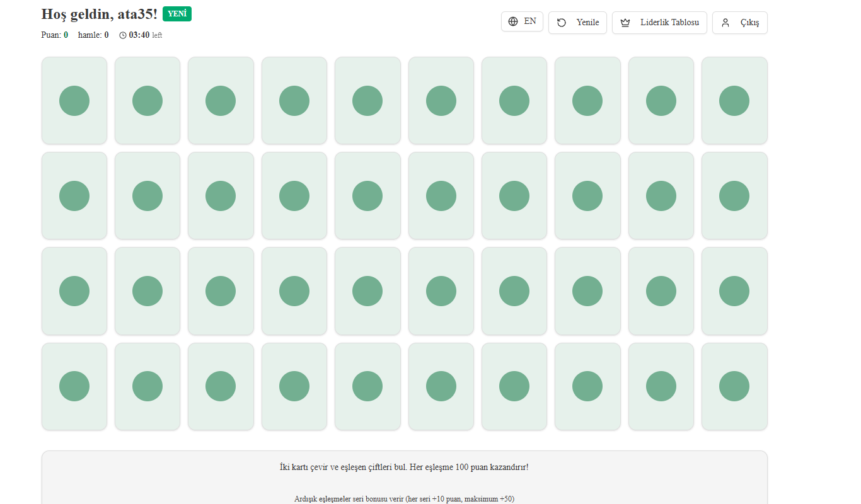Click the circular arrow Yenile icon
The width and height of the screenshot is (861, 504).
coord(562,23)
